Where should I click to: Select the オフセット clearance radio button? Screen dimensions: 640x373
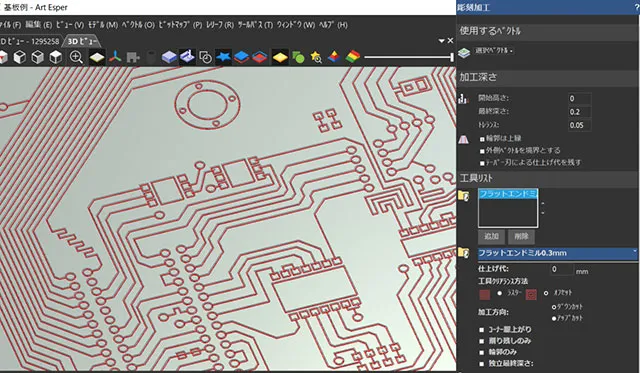546,293
